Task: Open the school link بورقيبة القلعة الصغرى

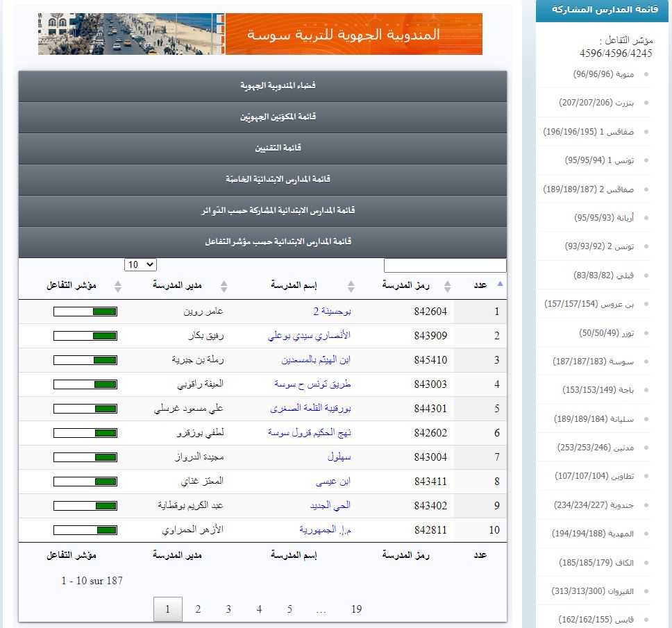Action: click(x=311, y=409)
